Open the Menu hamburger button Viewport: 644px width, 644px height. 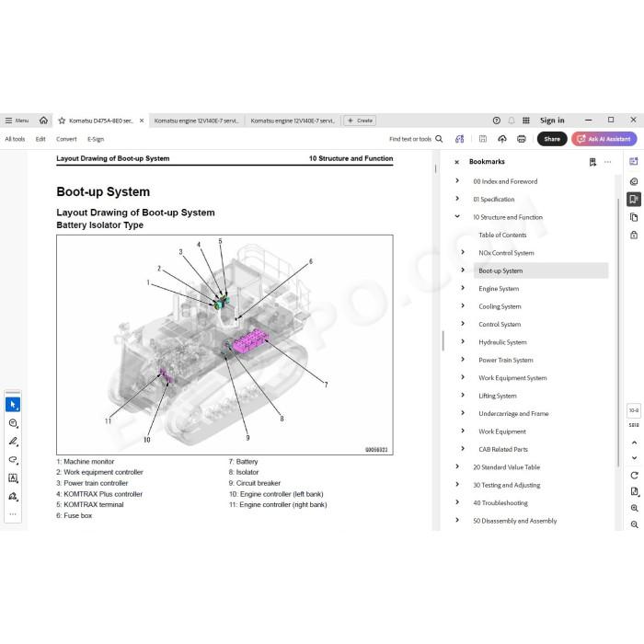coord(17,121)
